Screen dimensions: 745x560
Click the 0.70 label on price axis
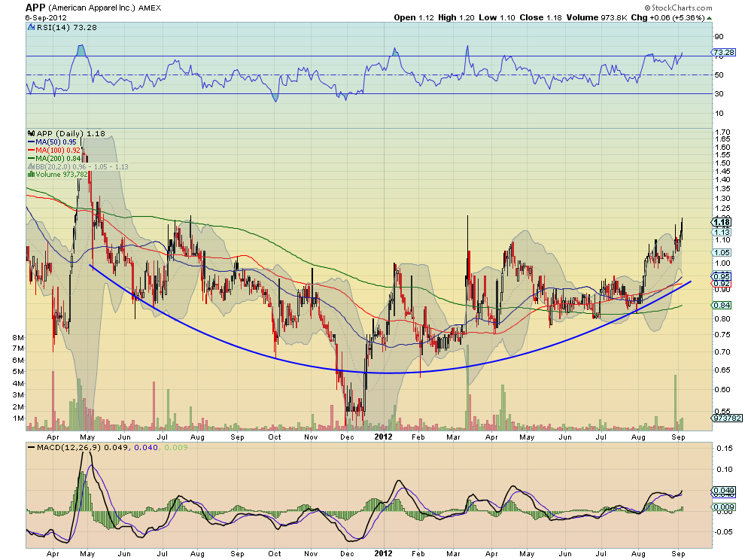pos(722,352)
